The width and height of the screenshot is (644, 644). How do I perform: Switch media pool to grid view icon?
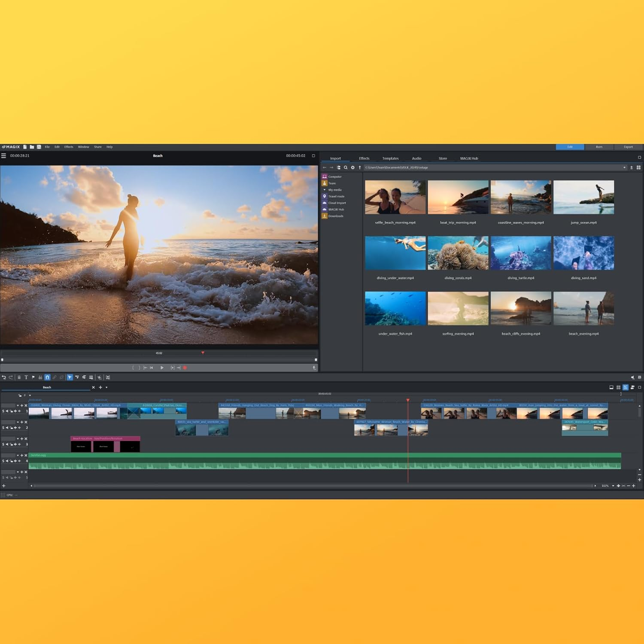[638, 167]
